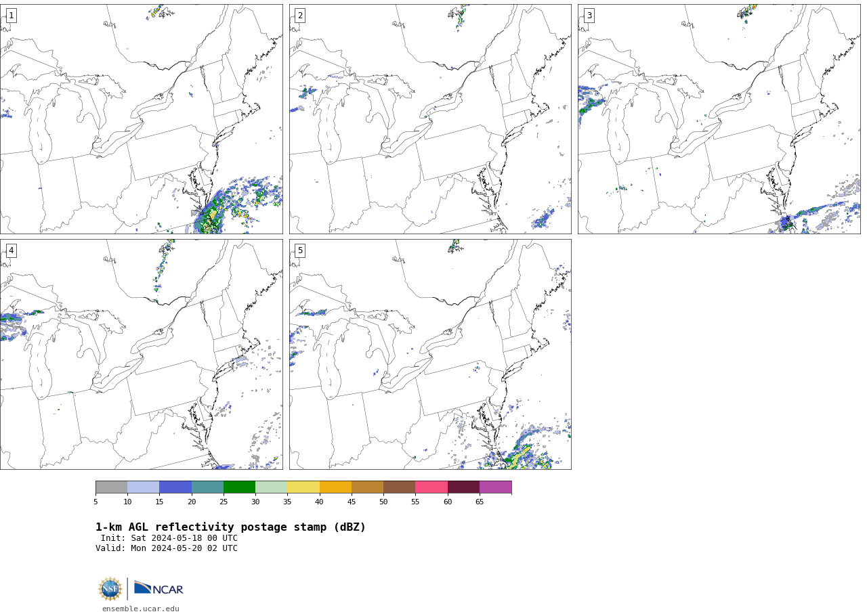Select the blue 15-20 dBZ swatch
The width and height of the screenshot is (867, 616).
(x=175, y=487)
